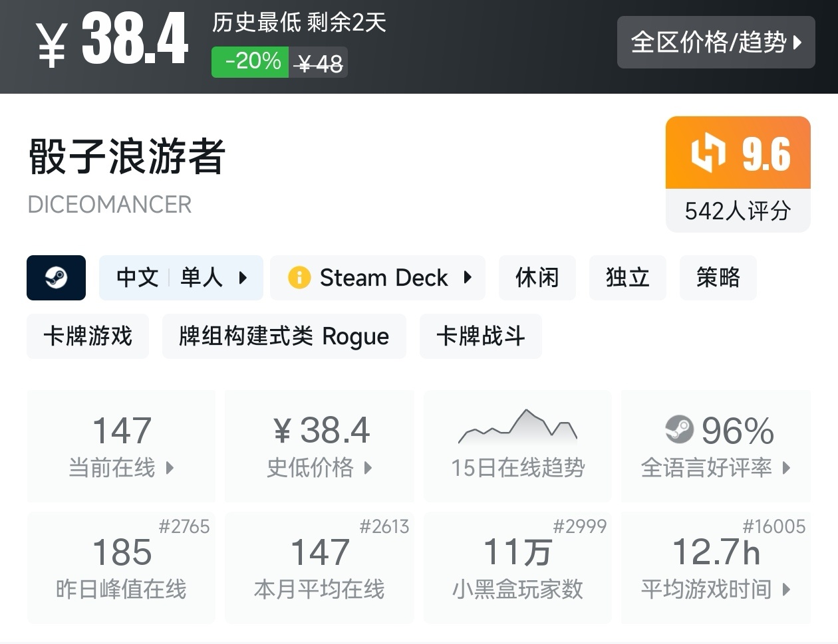Screen dimensions: 838x644
Task: Click the Steam platform logo badge
Action: (56, 278)
